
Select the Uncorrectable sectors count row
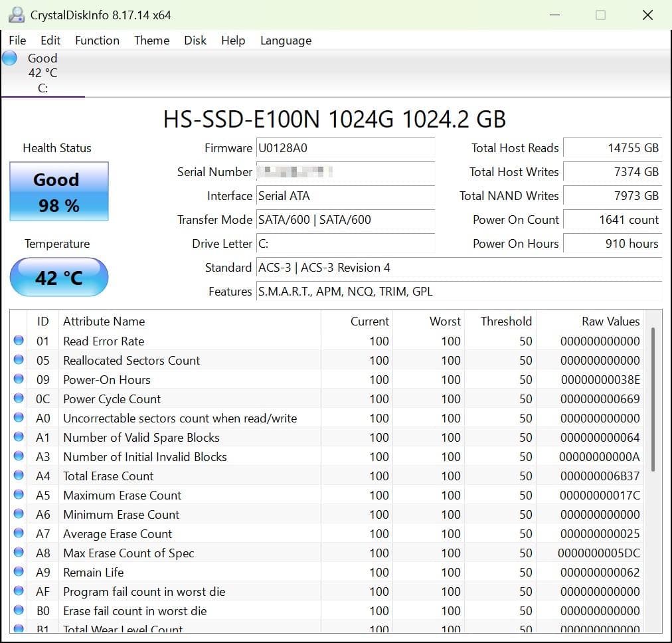coord(327,418)
